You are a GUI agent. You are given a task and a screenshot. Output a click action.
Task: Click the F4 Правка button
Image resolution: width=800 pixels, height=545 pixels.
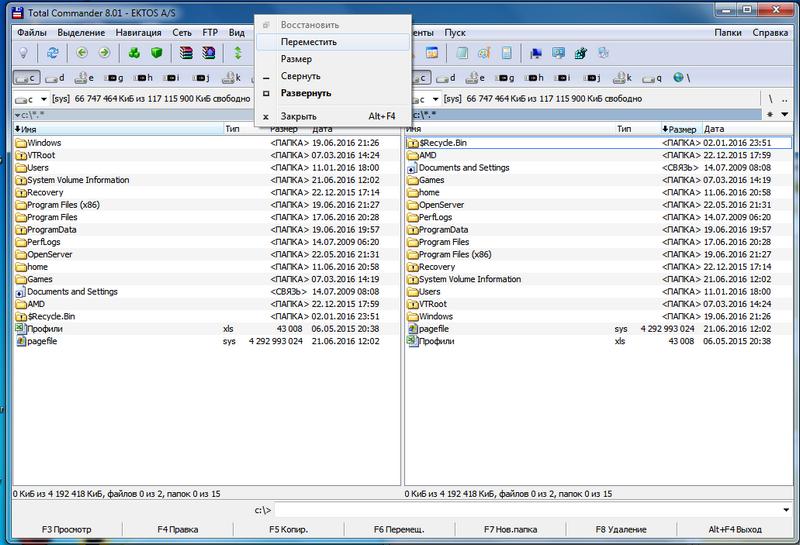178,529
